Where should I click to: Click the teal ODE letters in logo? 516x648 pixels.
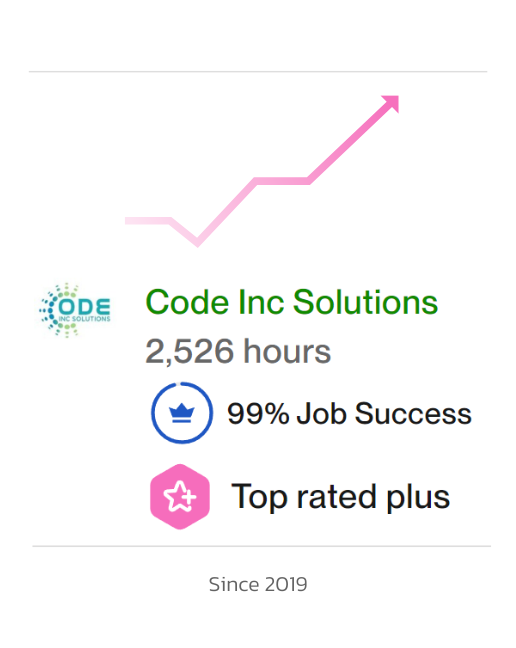(x=85, y=307)
